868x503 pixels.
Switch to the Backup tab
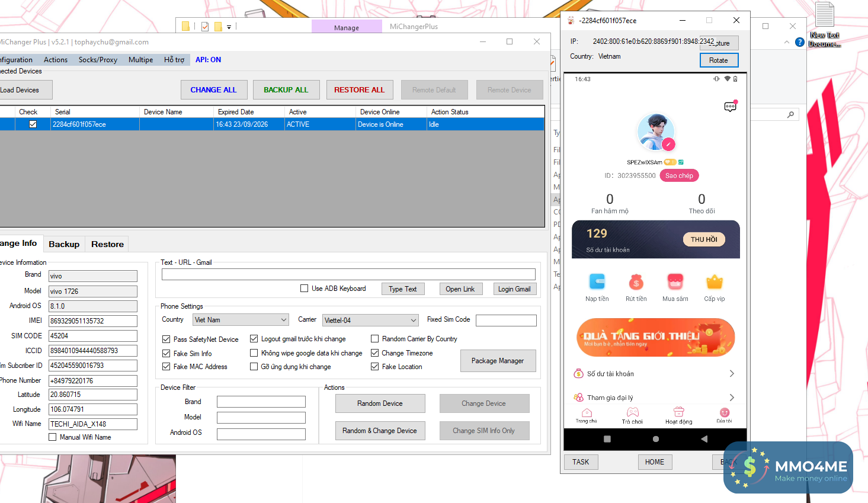64,244
